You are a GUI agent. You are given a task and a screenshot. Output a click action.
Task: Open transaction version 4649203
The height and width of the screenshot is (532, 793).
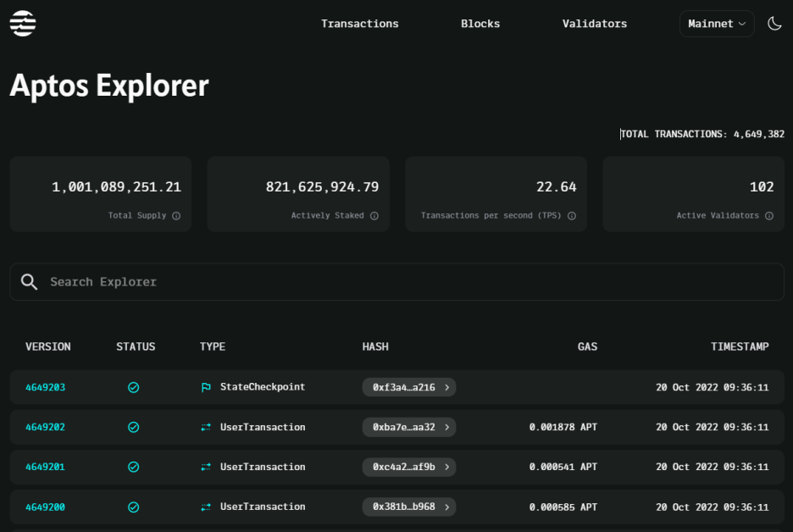(x=45, y=387)
